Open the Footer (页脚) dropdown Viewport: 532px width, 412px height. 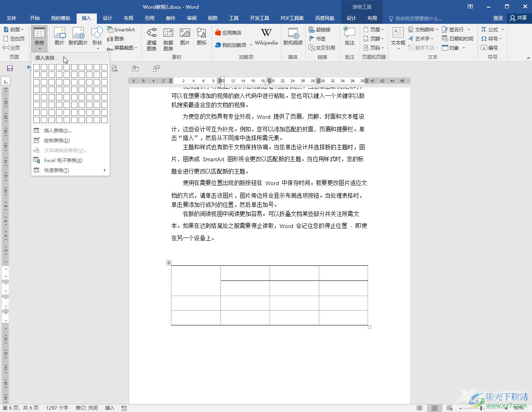point(374,39)
